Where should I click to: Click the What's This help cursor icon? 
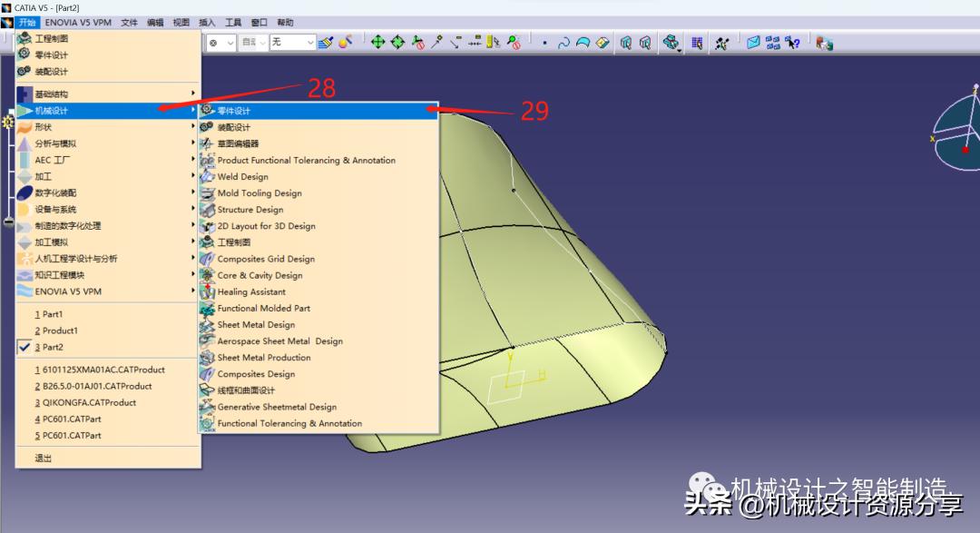point(792,42)
